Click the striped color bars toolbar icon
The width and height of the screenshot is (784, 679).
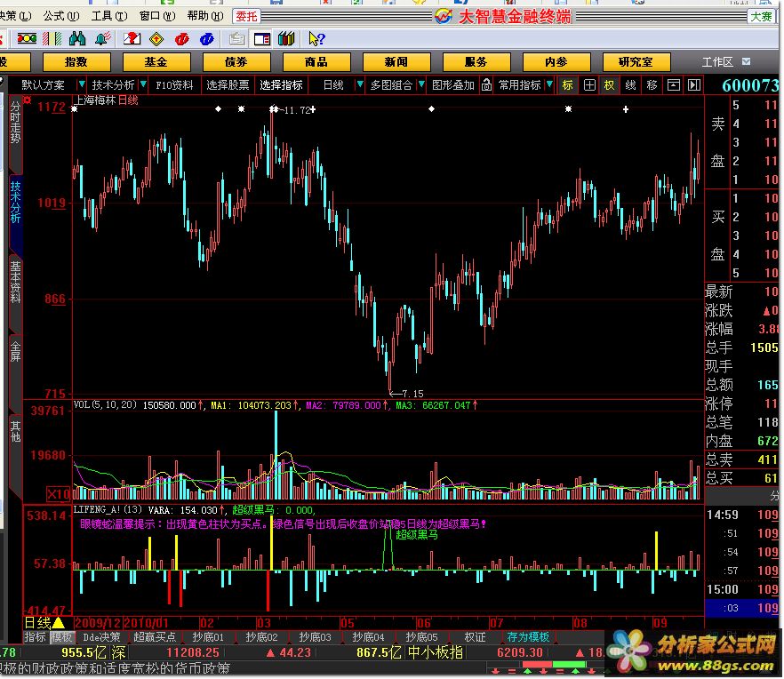[52, 38]
